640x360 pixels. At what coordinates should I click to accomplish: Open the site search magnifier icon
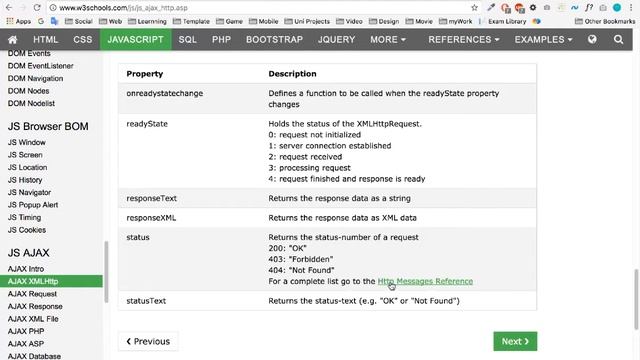618,40
